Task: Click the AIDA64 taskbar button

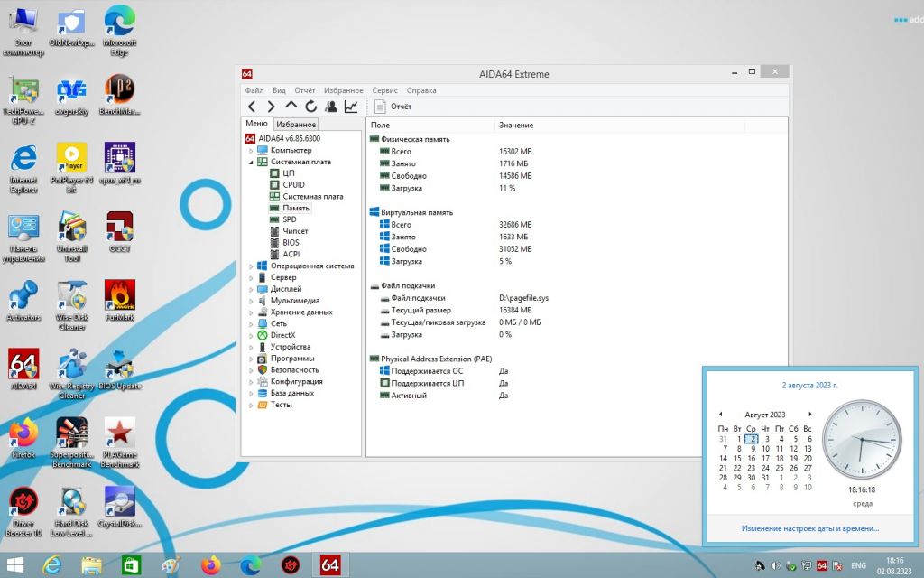Action: coord(330,565)
